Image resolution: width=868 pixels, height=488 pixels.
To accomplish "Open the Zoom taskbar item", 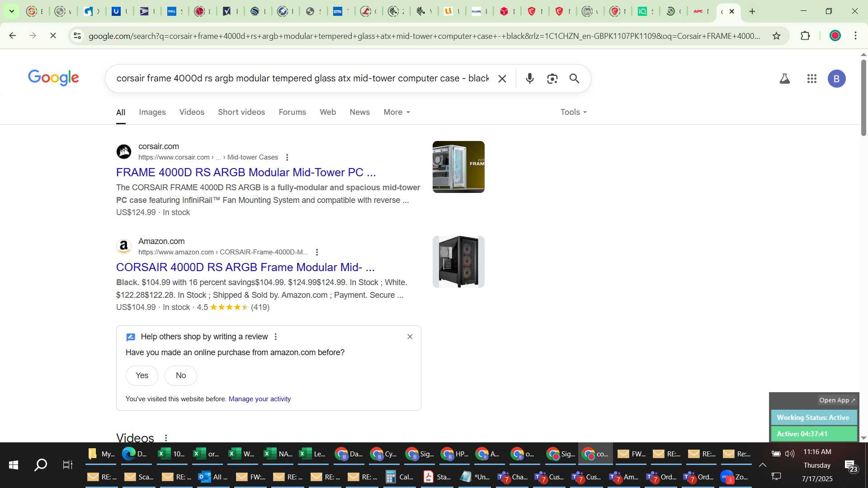I will coord(735,477).
